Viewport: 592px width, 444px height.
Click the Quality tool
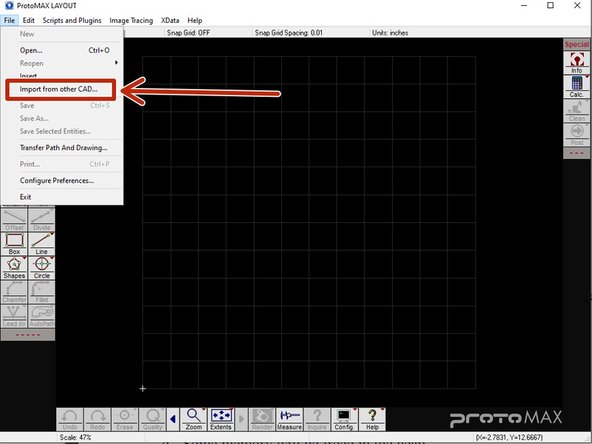pyautogui.click(x=152, y=419)
